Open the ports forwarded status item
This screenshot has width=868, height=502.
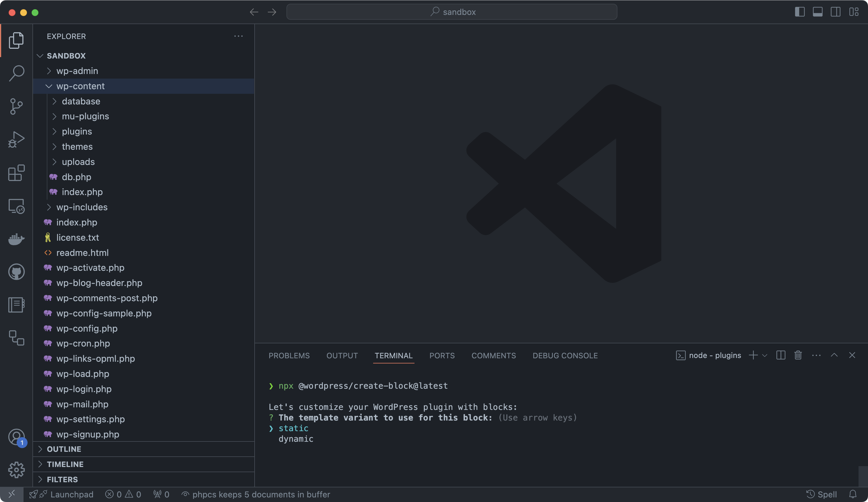click(x=161, y=495)
